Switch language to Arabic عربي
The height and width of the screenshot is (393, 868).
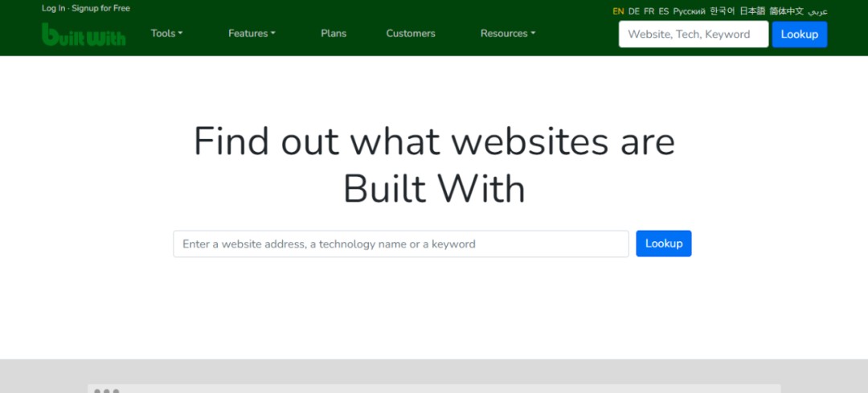pyautogui.click(x=817, y=11)
